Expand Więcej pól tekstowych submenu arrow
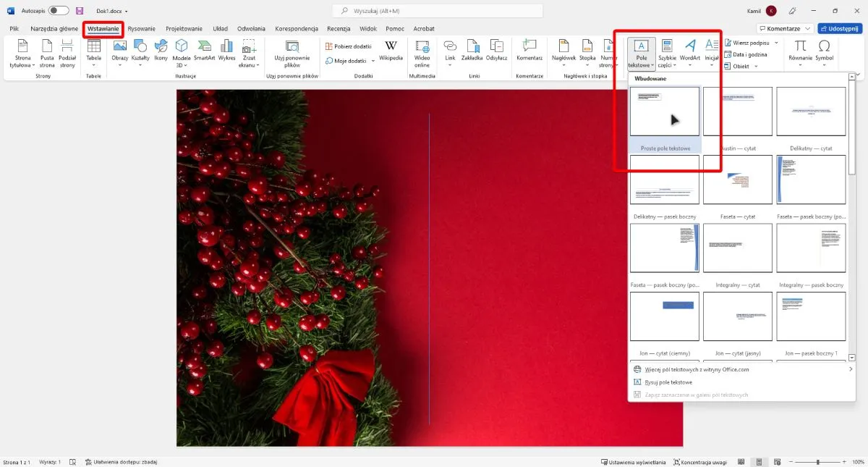868x467 pixels. point(851,369)
